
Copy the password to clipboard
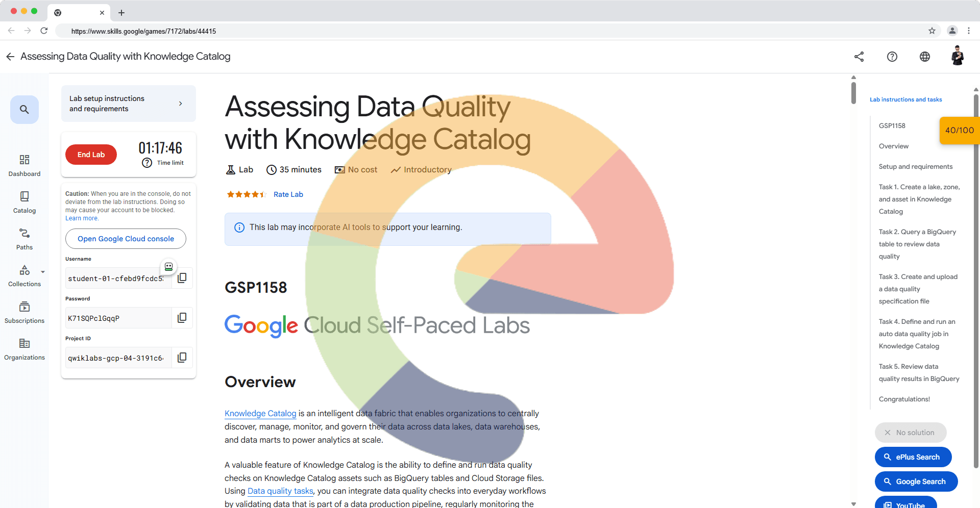coord(182,318)
